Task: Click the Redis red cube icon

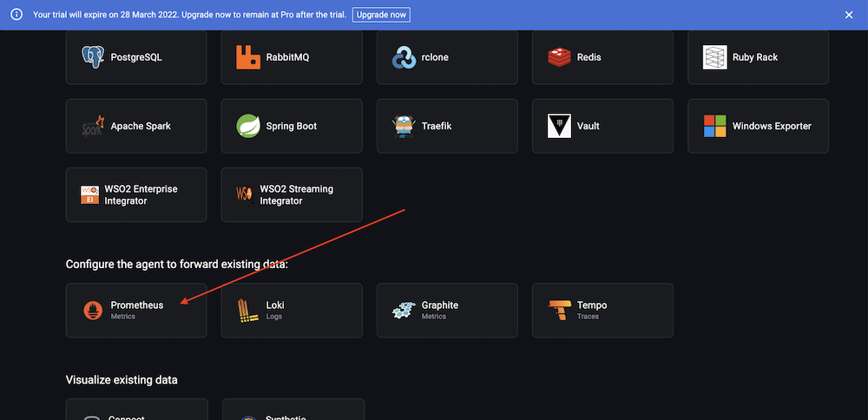Action: pos(559,57)
